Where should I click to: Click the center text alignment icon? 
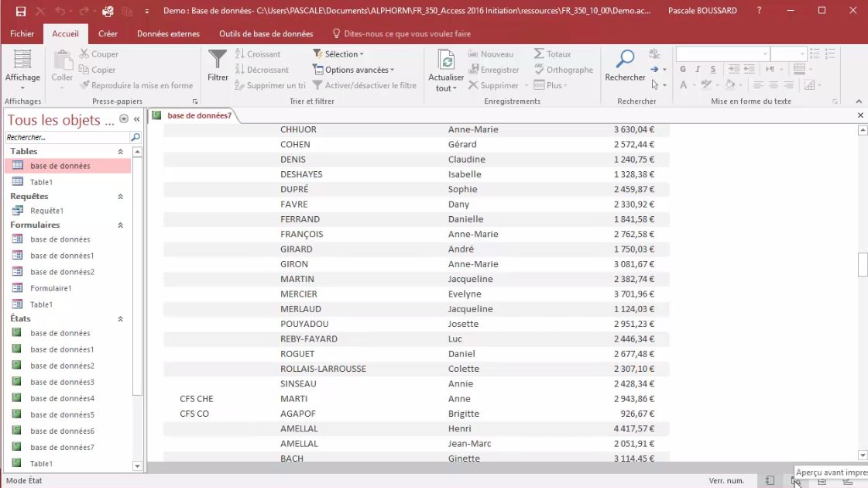(x=774, y=85)
